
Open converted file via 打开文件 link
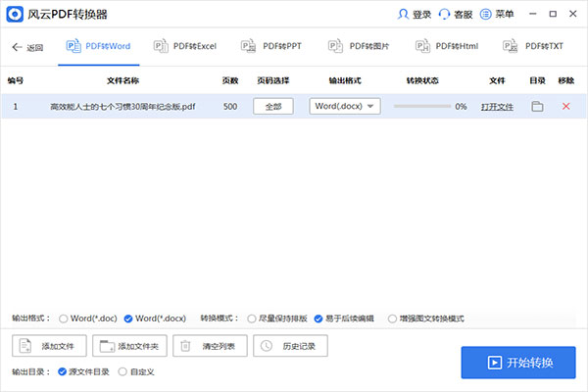[497, 107]
